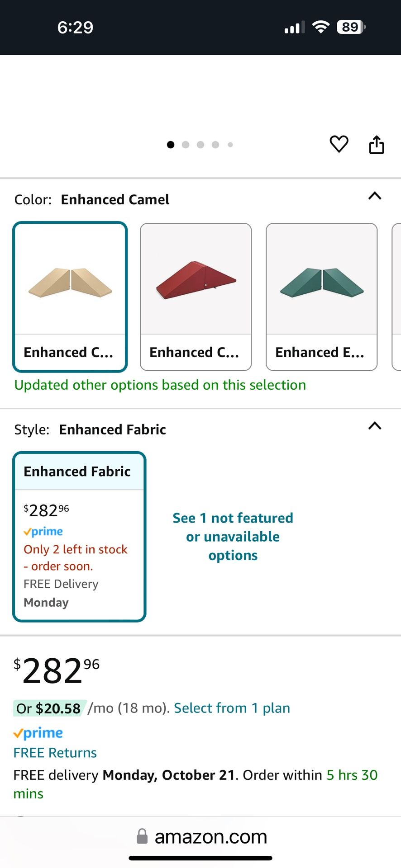Tap the amazon.com address bar
Screen dimensions: 401x868
210,837
